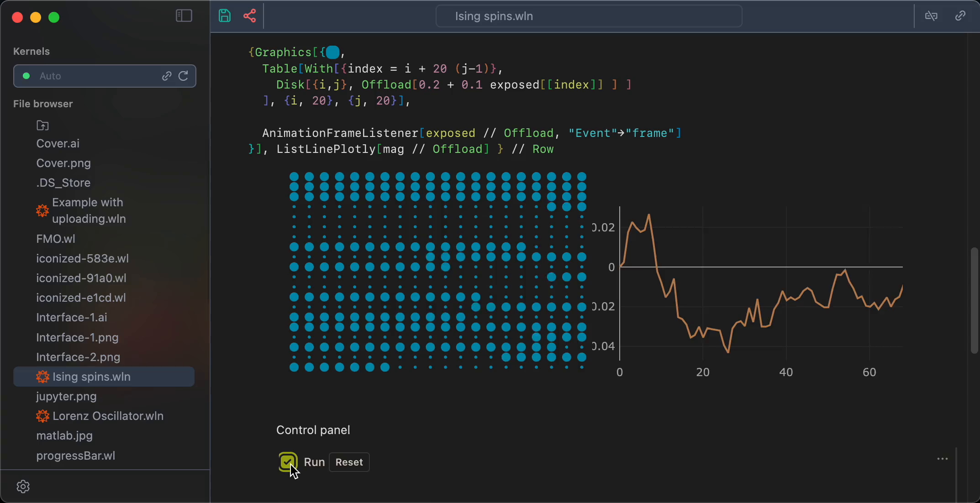This screenshot has width=980, height=503.
Task: Click the top-right link chain icon
Action: click(x=960, y=16)
